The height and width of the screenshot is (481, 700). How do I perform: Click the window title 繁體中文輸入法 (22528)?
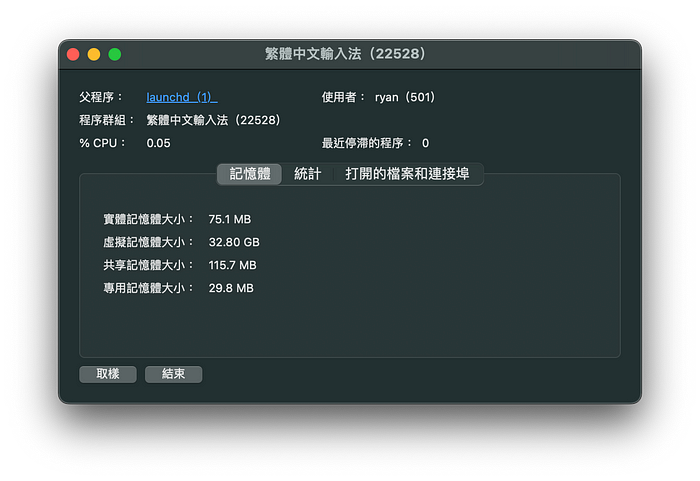tap(345, 54)
